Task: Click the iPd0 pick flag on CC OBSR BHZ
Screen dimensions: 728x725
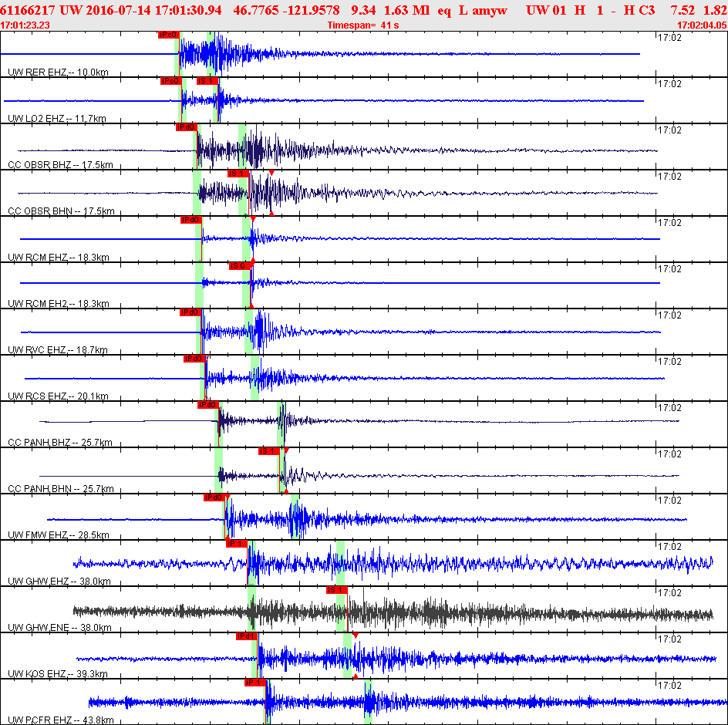Action: [x=186, y=127]
